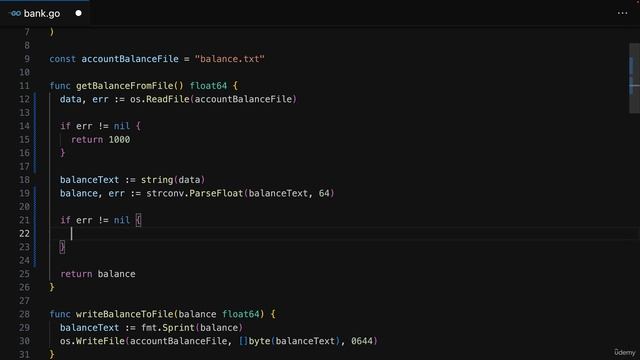The height and width of the screenshot is (360, 640).
Task: Select the bank.go editor tab
Action: pyautogui.click(x=45, y=13)
